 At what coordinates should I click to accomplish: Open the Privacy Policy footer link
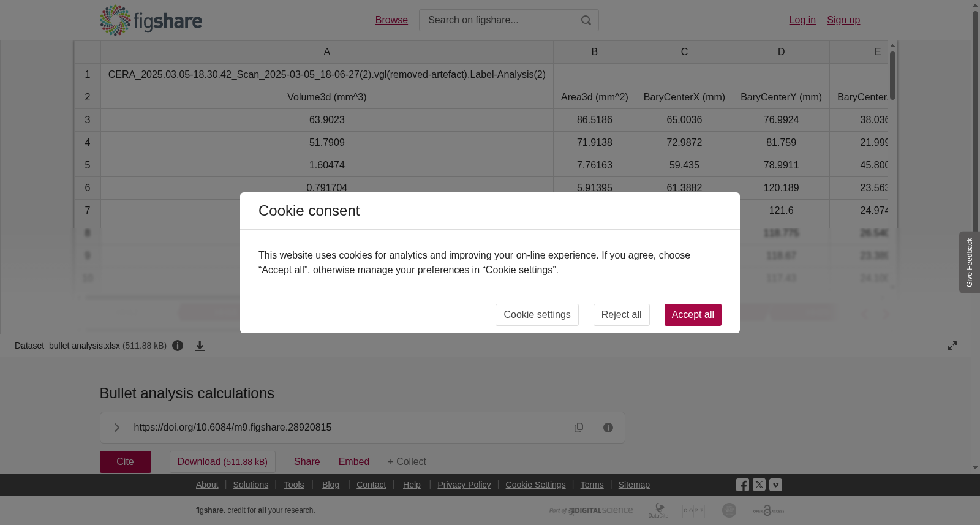(x=464, y=485)
